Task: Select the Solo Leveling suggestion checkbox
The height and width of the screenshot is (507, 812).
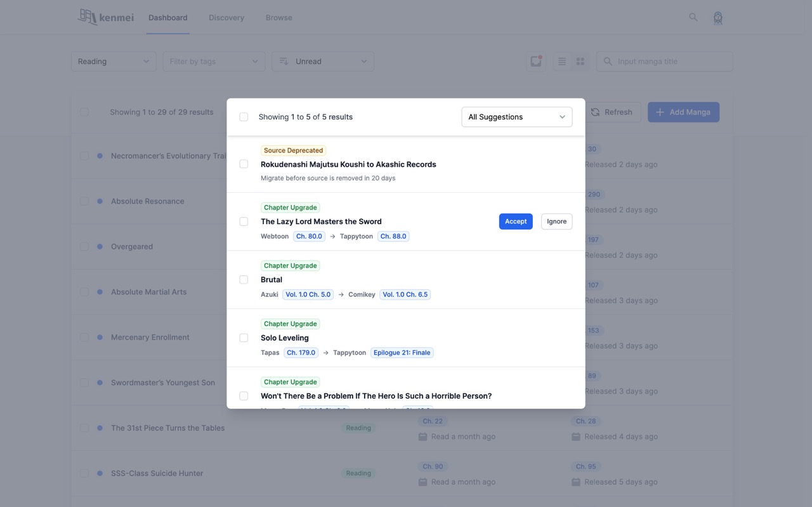Action: [244, 338]
